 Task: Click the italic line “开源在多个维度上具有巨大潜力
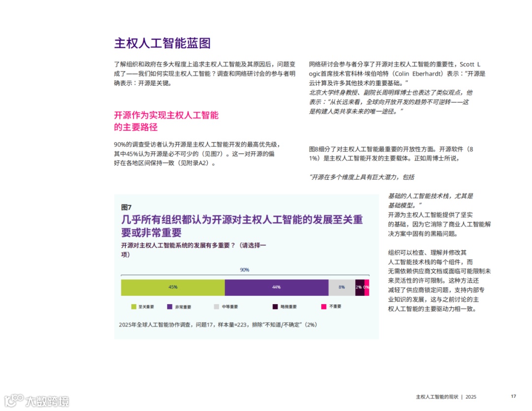click(362, 177)
